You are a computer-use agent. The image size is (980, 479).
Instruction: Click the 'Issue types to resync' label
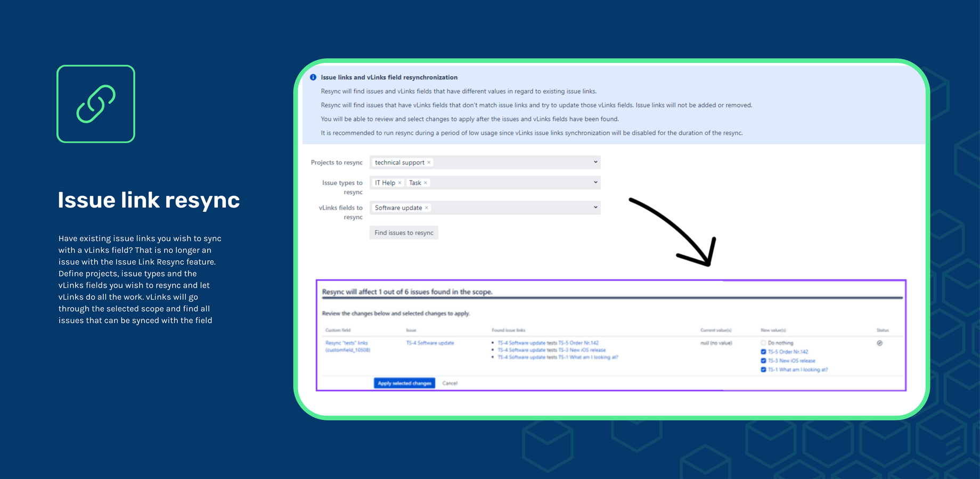[x=342, y=187]
